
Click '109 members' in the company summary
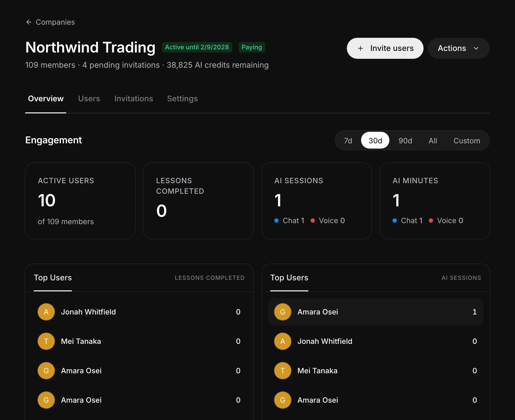click(x=50, y=65)
